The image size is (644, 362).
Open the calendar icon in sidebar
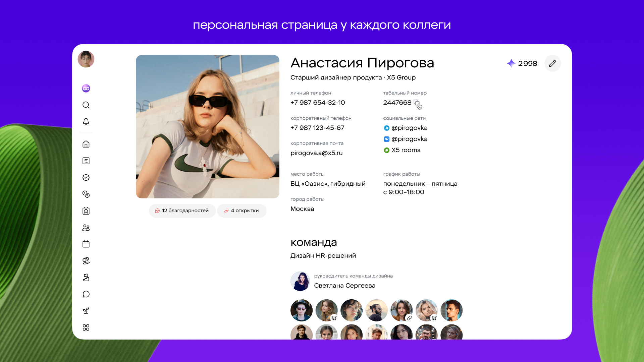pyautogui.click(x=86, y=244)
